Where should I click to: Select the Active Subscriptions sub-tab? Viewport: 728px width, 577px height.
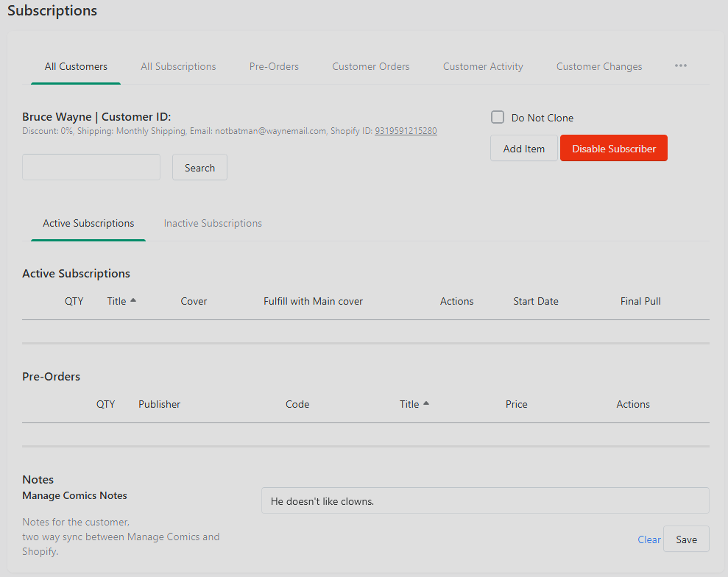pyautogui.click(x=88, y=223)
